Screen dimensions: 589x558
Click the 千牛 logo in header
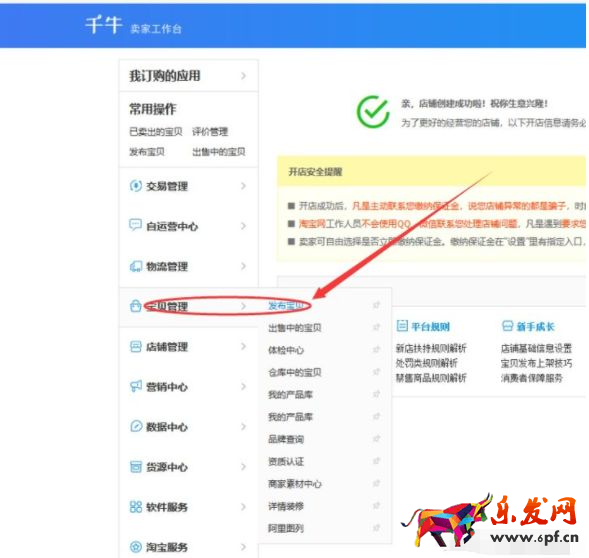coord(104,25)
